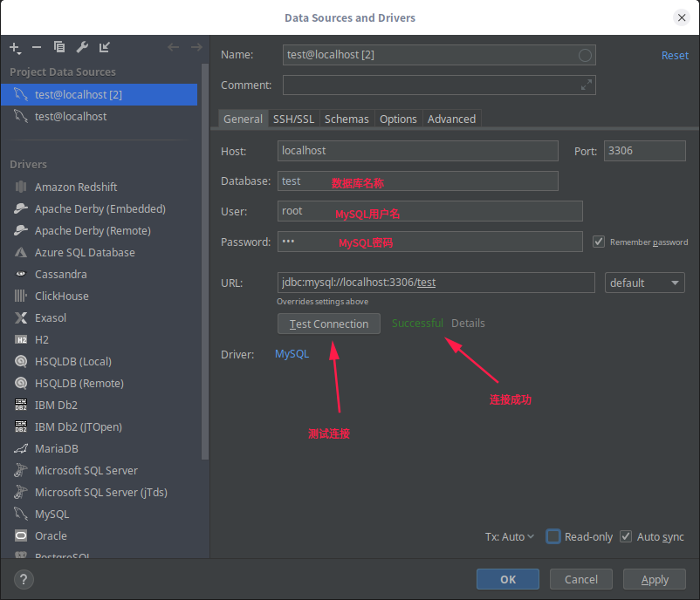Image resolution: width=700 pixels, height=600 pixels.
Task: Click the Reset link
Action: (x=675, y=56)
